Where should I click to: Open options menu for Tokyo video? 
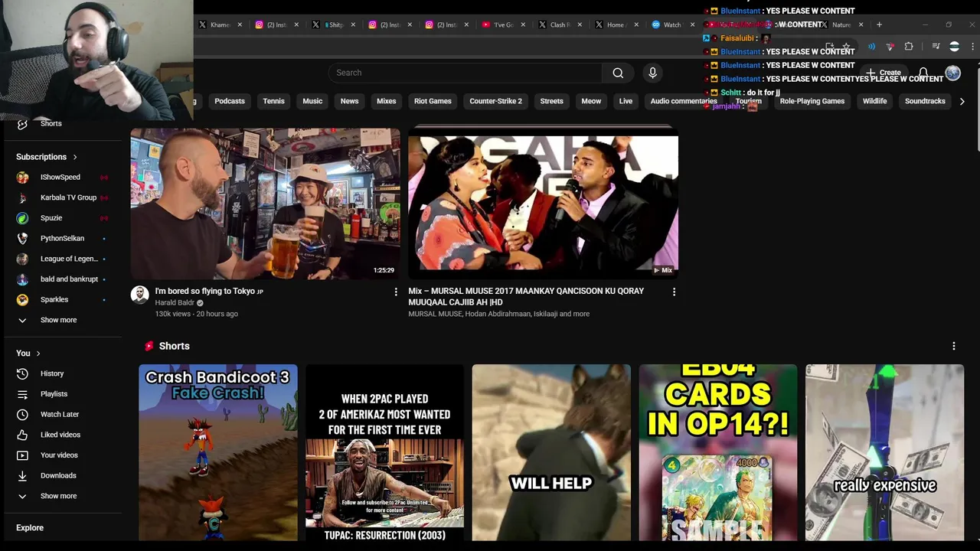tap(395, 292)
